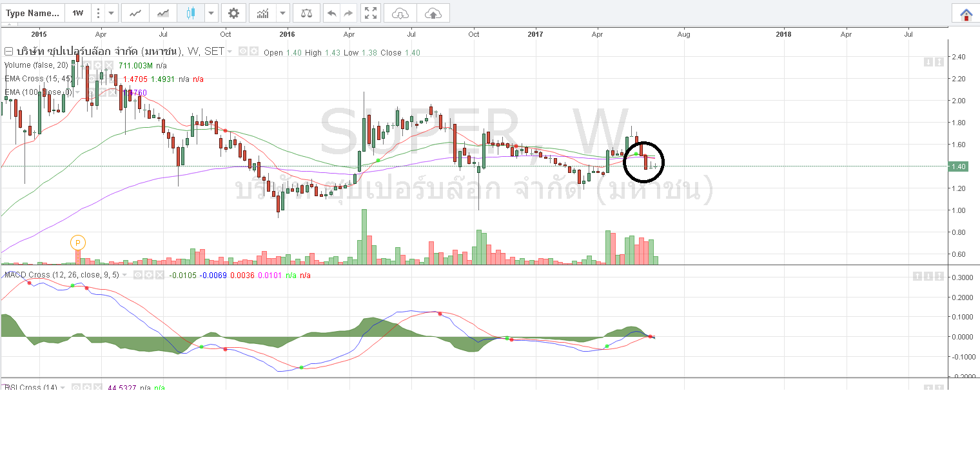Move MACD pane up
The image size is (980, 453).
pyautogui.click(x=917, y=276)
